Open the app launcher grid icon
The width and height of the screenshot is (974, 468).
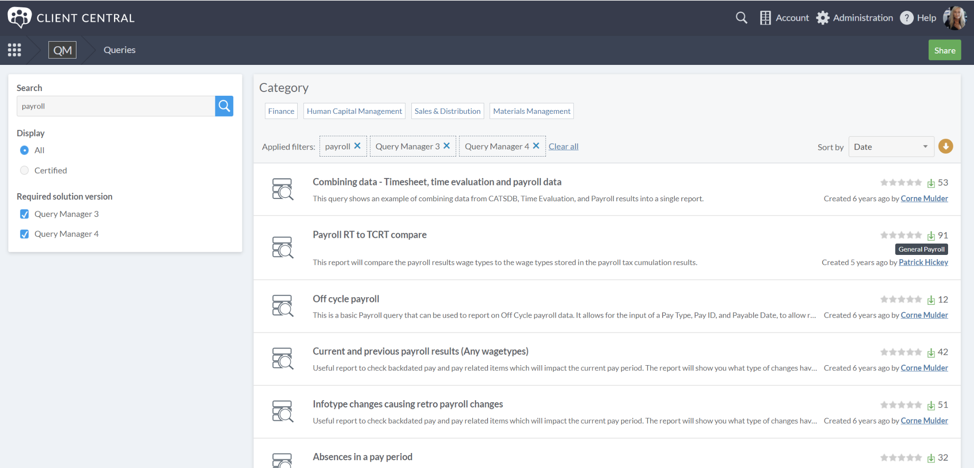click(x=14, y=50)
